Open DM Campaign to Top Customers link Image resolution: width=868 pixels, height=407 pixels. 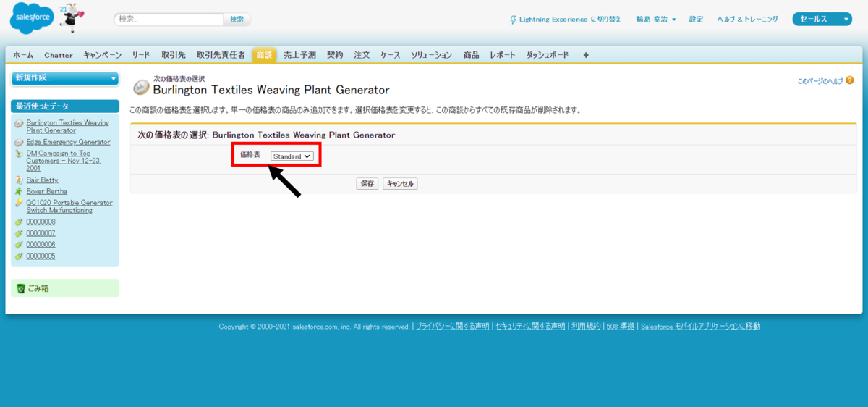point(64,161)
